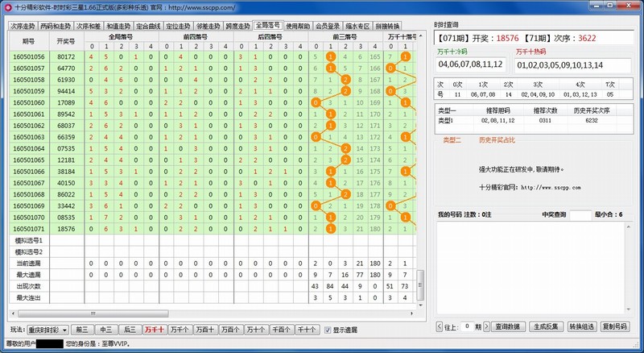Click the 千百个 button

[x=281, y=330]
